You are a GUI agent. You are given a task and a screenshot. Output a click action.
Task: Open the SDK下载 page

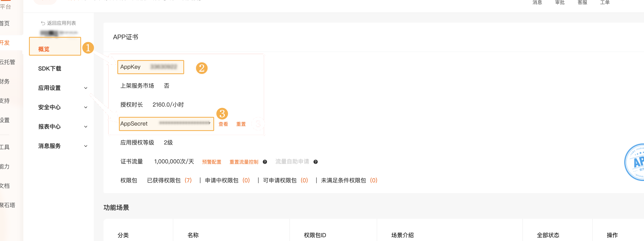[x=50, y=69]
